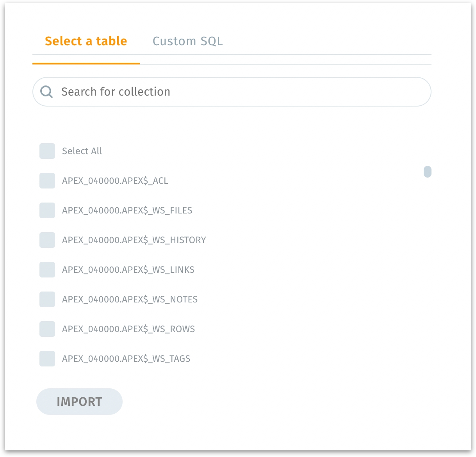476x457 pixels.
Task: Click the APEX_040000.APEX$_WS_NOTES table name
Action: click(x=130, y=299)
